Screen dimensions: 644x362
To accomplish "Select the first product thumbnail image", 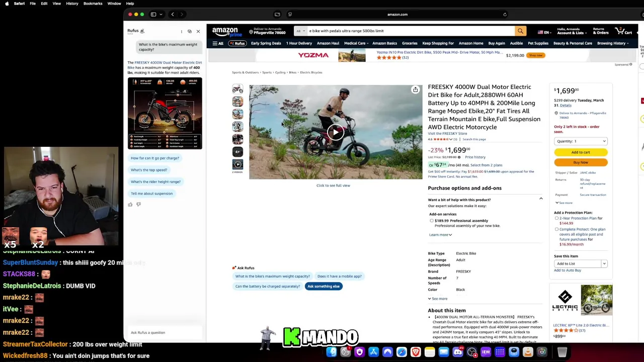I will pyautogui.click(x=237, y=89).
